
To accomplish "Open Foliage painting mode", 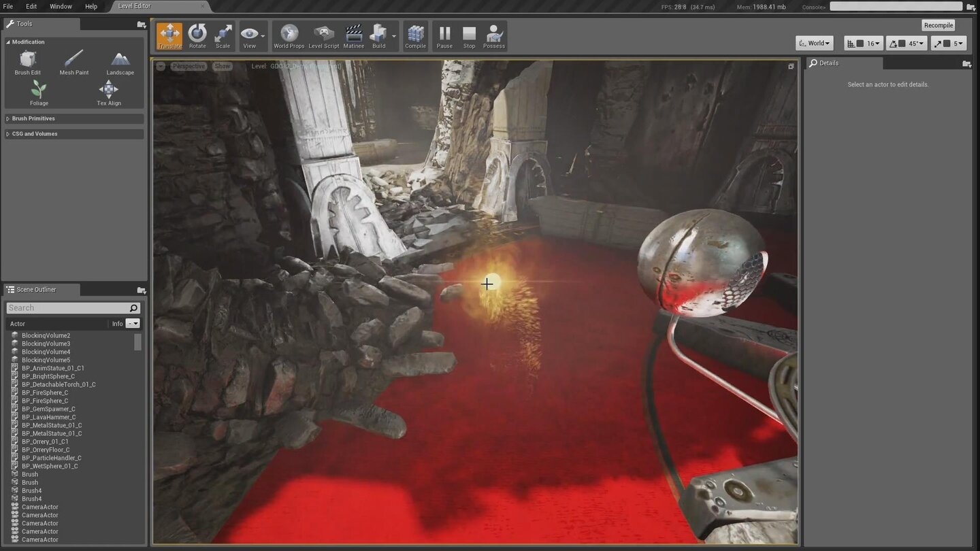I will point(39,91).
